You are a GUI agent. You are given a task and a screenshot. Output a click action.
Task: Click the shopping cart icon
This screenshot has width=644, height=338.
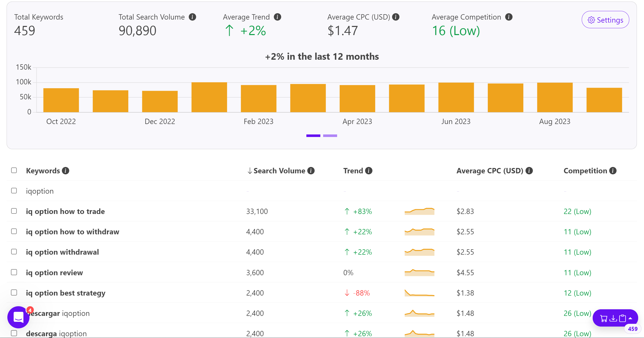coord(604,318)
